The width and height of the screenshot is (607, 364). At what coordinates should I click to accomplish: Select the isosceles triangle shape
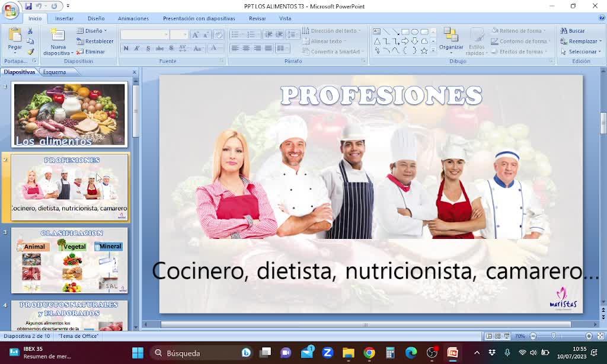376,41
